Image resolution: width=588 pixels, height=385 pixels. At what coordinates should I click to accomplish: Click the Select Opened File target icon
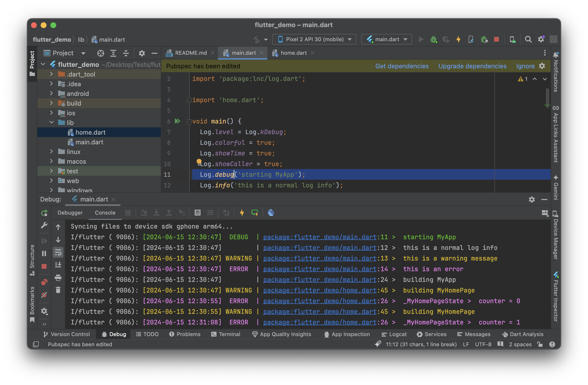coord(101,53)
